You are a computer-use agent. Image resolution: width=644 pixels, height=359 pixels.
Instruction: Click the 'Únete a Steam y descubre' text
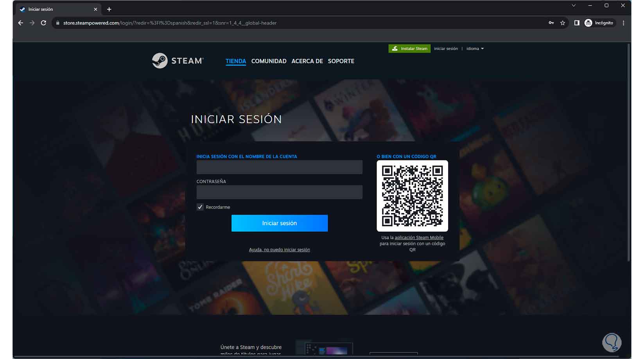[x=251, y=347]
